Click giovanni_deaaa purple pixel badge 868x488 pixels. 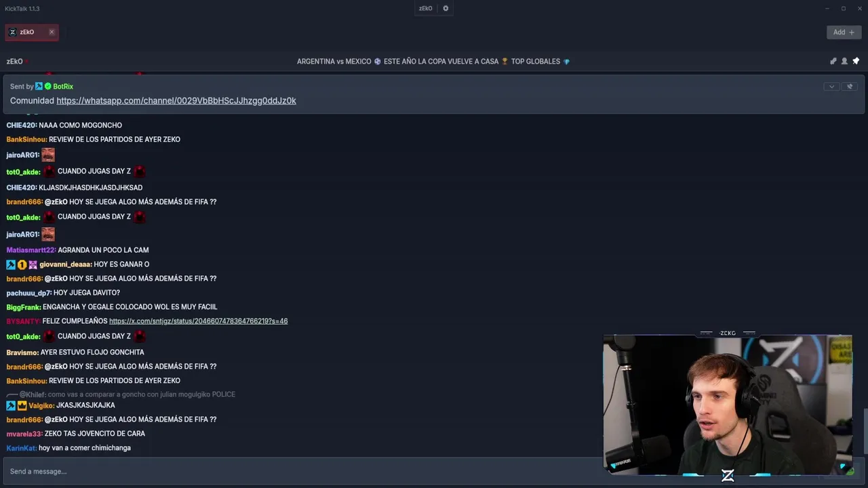point(33,264)
